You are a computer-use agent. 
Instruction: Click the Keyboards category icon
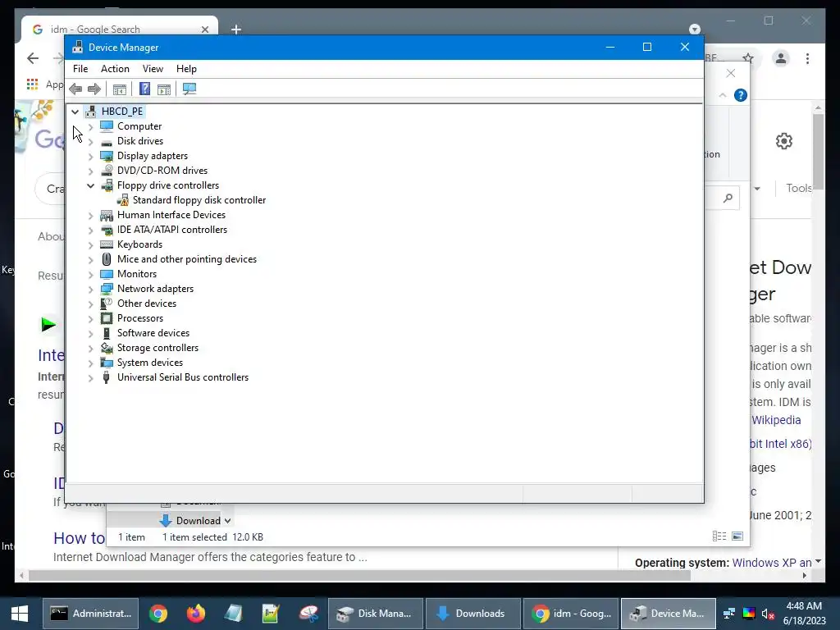[107, 244]
